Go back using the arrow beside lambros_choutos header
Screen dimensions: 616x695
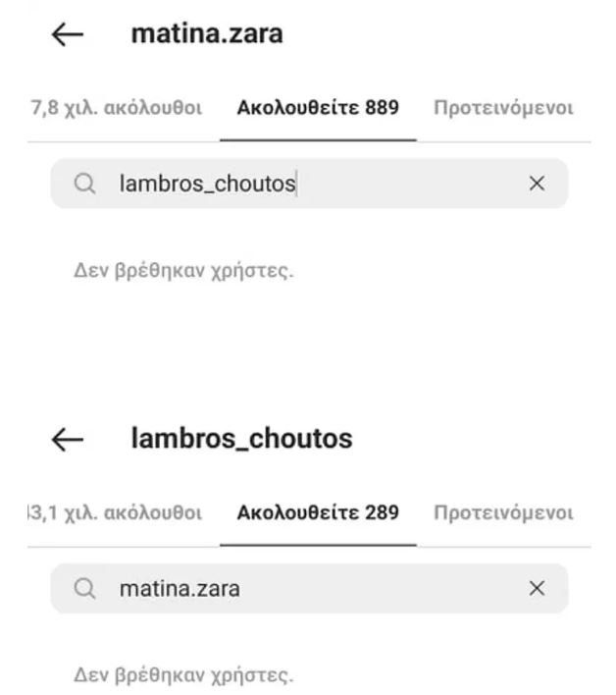pyautogui.click(x=68, y=439)
